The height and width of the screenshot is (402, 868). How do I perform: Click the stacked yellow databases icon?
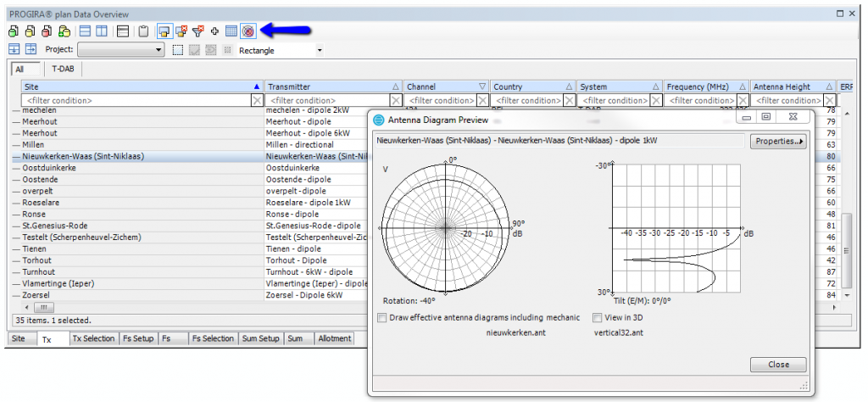tap(64, 31)
